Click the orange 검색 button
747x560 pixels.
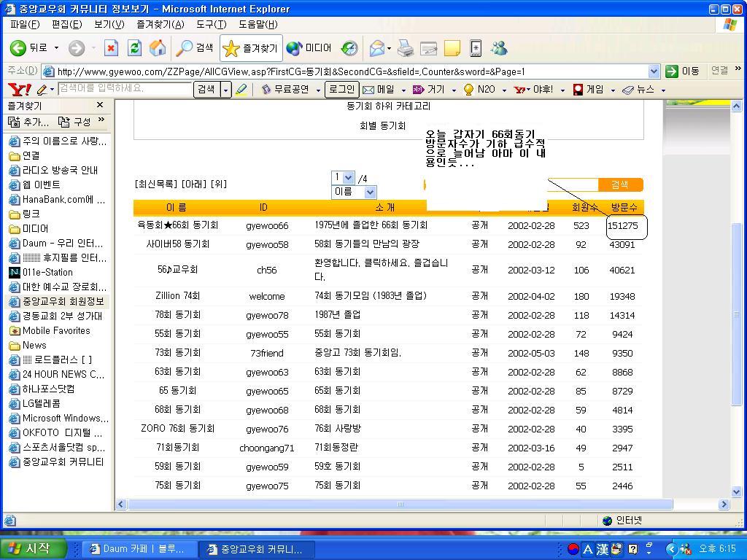pos(619,184)
